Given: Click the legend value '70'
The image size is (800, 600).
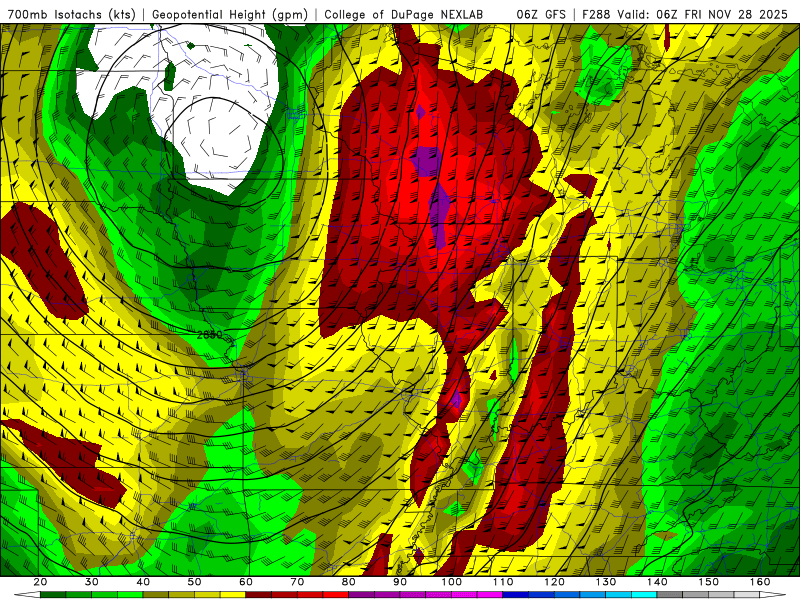Looking at the screenshot, I should click(297, 582).
